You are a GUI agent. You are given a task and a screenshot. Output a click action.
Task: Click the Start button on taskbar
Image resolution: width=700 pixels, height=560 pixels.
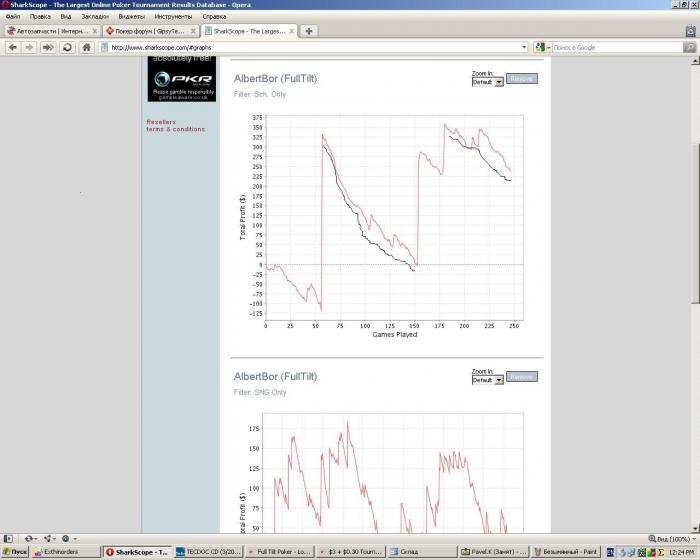coord(15,552)
